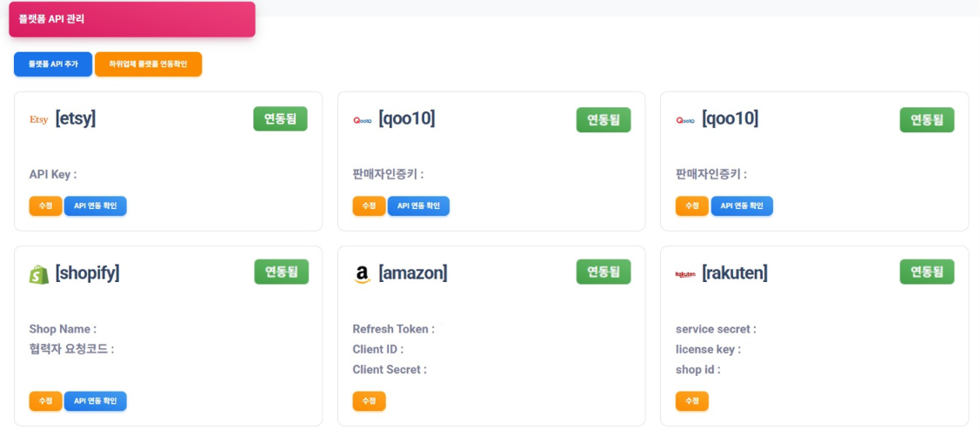The image size is (980, 437).
Task: Click the [rakuten] card title
Action: pos(735,273)
